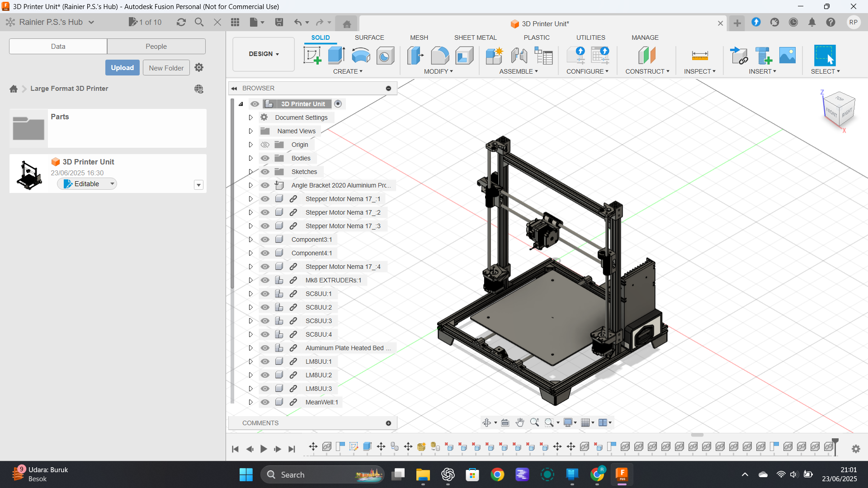The image size is (868, 488).
Task: Click the Orbit tool in navigation bar
Action: click(x=487, y=422)
